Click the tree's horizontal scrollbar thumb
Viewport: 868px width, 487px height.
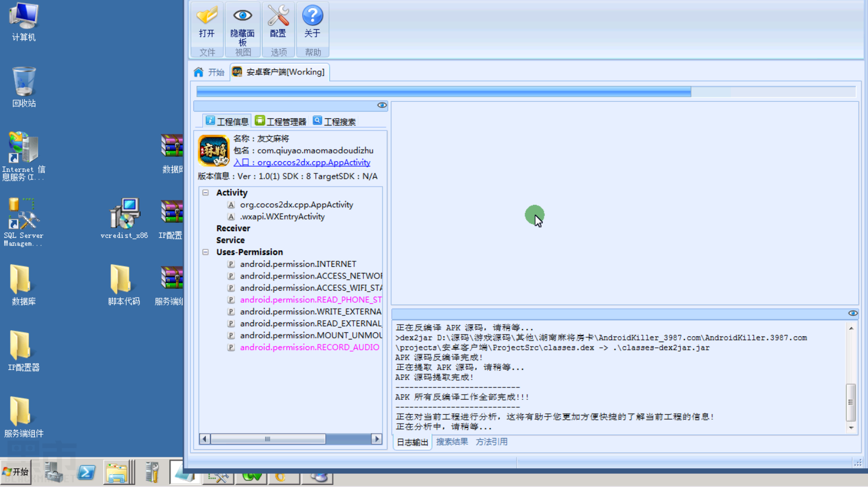[268, 439]
